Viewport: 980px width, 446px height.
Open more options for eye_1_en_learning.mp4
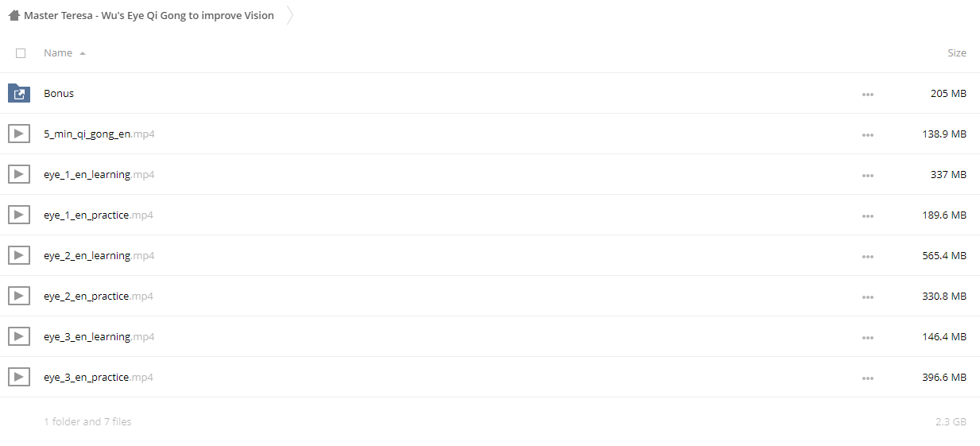pyautogui.click(x=867, y=176)
